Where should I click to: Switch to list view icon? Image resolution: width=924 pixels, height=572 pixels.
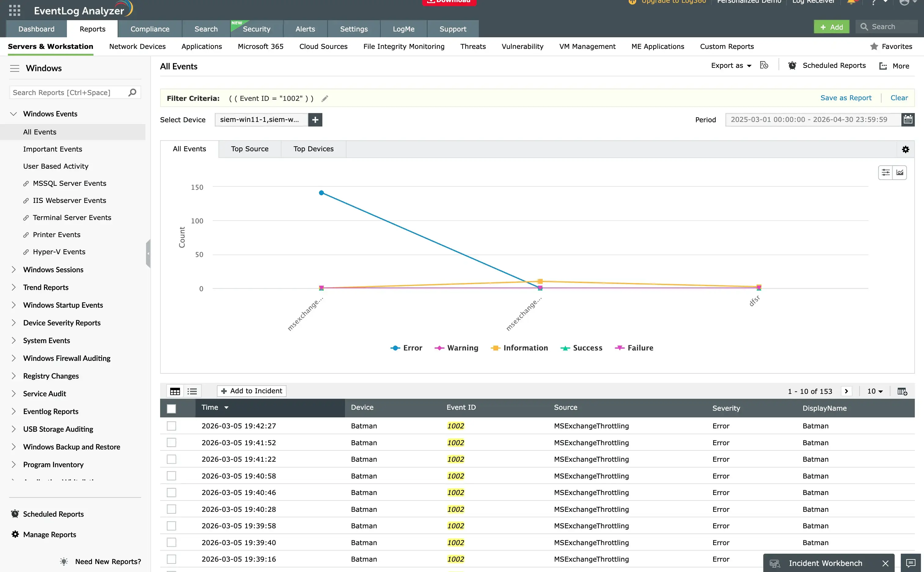[x=192, y=391]
